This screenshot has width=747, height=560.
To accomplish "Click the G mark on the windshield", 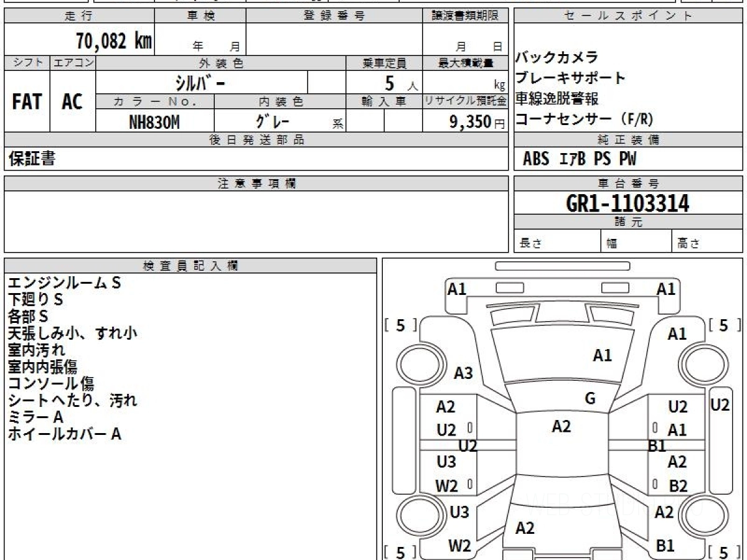I will pos(590,399).
